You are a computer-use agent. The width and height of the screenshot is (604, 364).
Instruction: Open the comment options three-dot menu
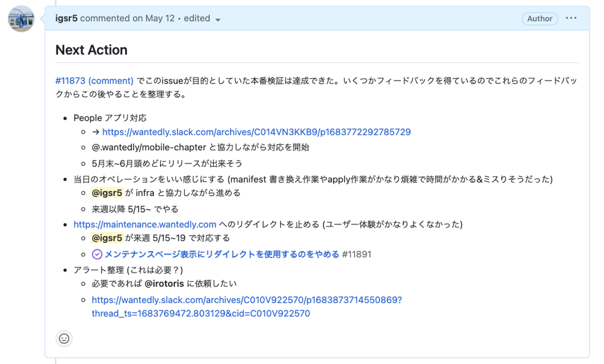tap(571, 18)
